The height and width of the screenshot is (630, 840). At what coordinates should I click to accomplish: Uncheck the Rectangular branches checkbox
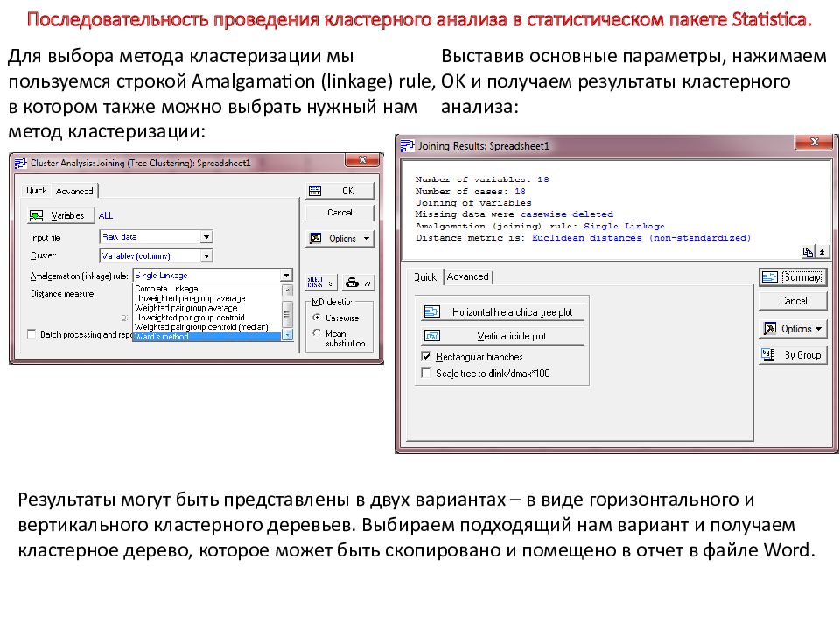click(426, 356)
